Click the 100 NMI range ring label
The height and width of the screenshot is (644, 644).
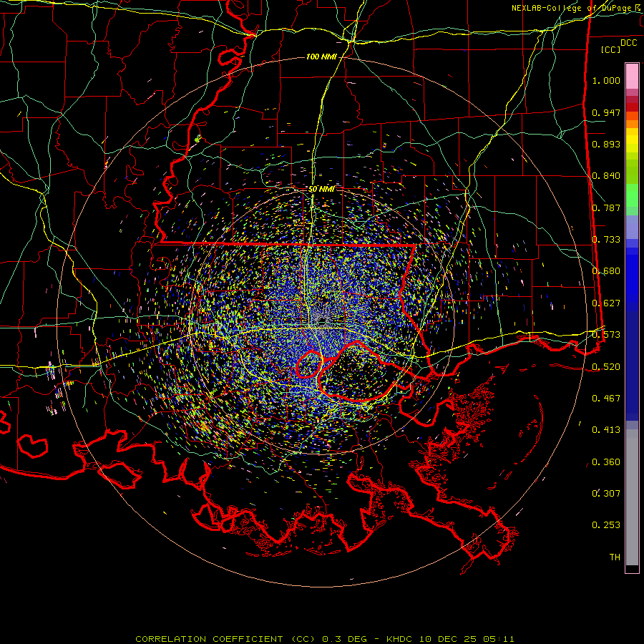[x=321, y=57]
